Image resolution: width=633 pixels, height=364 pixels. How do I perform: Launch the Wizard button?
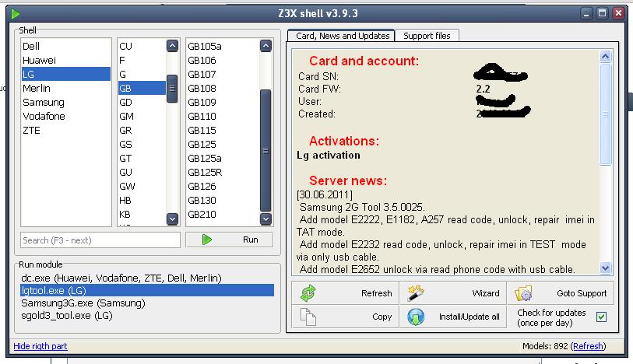click(x=452, y=293)
